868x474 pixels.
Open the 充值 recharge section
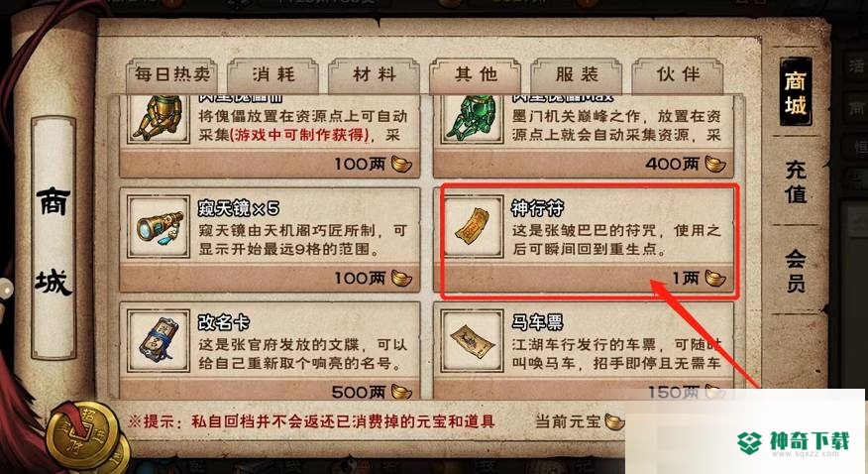tap(796, 181)
